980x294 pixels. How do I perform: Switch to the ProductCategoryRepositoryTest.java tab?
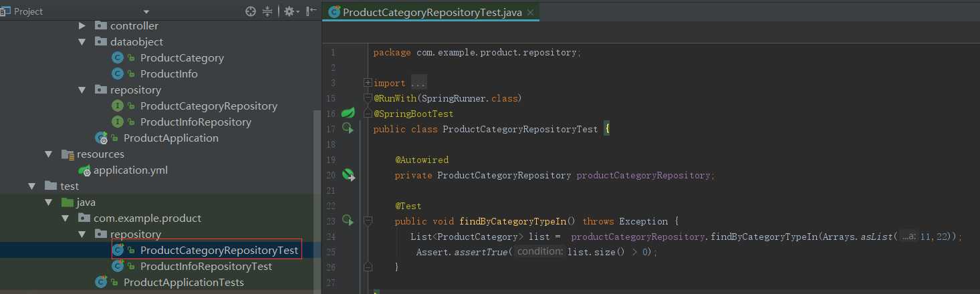432,12
